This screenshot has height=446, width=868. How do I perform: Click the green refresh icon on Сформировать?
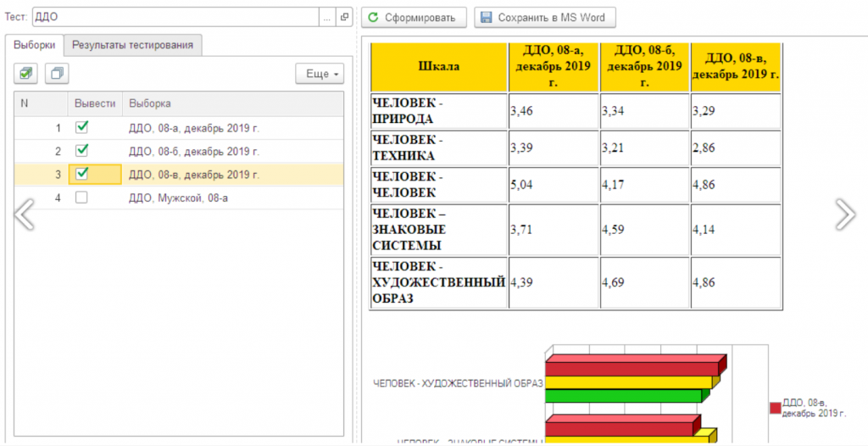[373, 17]
